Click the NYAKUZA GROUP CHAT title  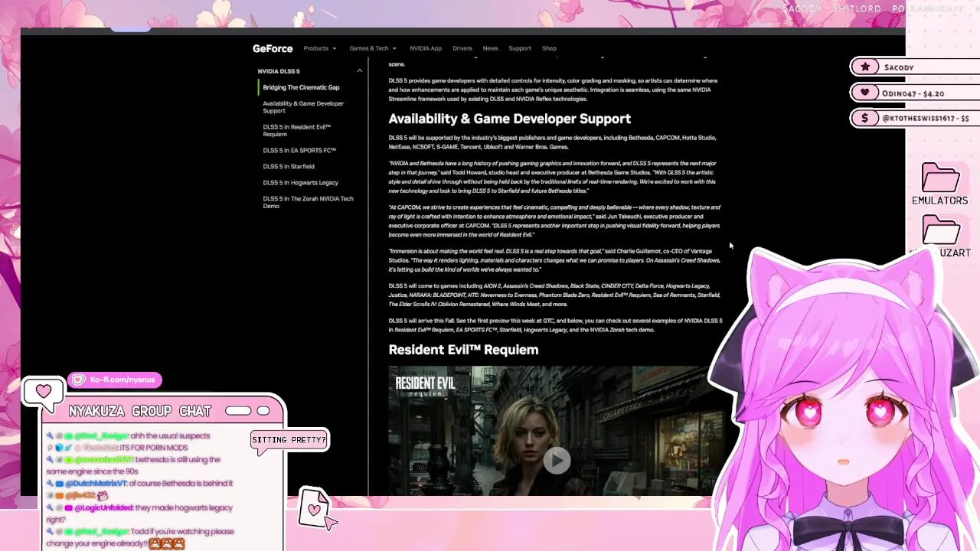139,412
